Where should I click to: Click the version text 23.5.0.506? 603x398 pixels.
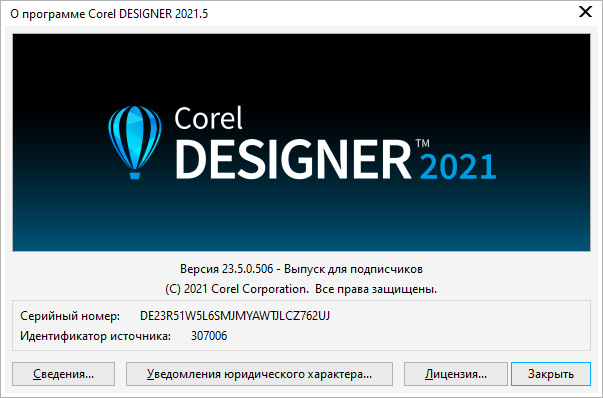click(x=248, y=269)
